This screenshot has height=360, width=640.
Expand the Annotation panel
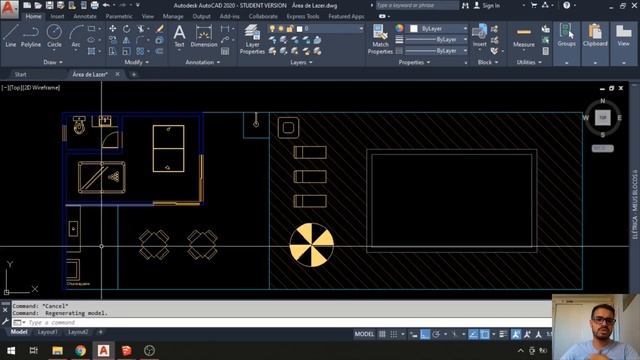coord(203,62)
